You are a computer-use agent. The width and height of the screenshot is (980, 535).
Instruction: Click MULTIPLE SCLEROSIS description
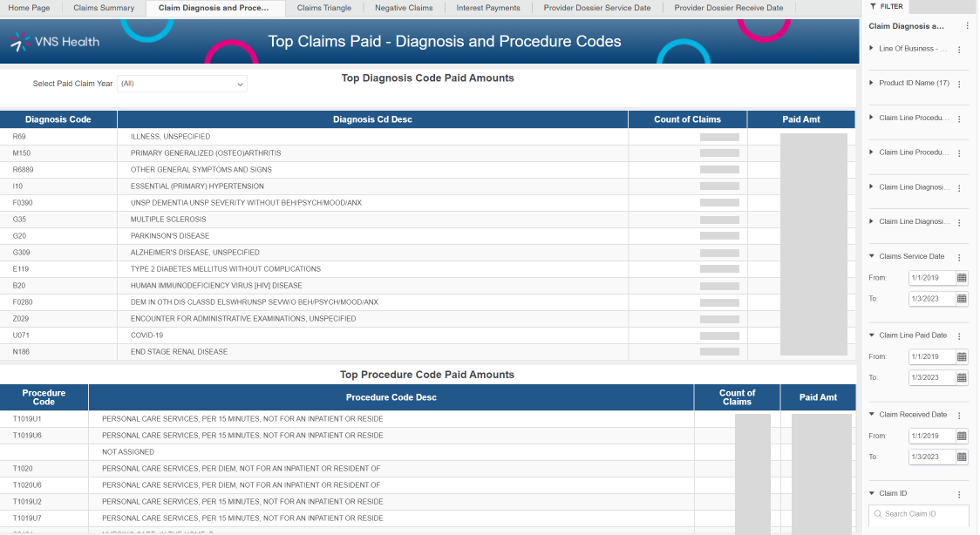(168, 219)
